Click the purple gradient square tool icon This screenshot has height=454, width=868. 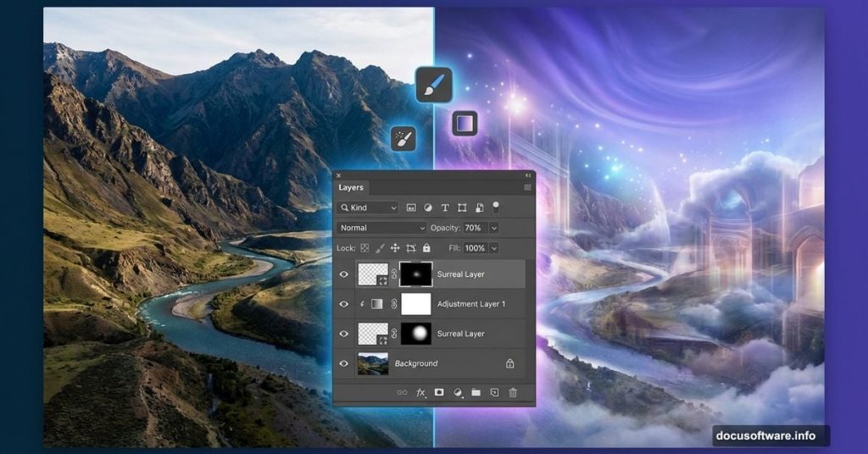click(x=465, y=123)
